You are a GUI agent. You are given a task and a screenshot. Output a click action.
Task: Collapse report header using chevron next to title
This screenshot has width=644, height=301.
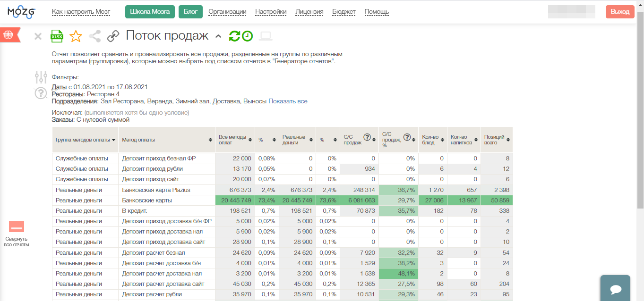[x=218, y=36]
